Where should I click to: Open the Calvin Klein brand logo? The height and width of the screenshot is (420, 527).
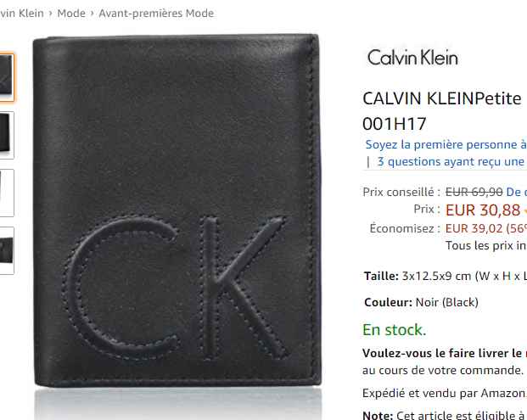click(x=412, y=58)
